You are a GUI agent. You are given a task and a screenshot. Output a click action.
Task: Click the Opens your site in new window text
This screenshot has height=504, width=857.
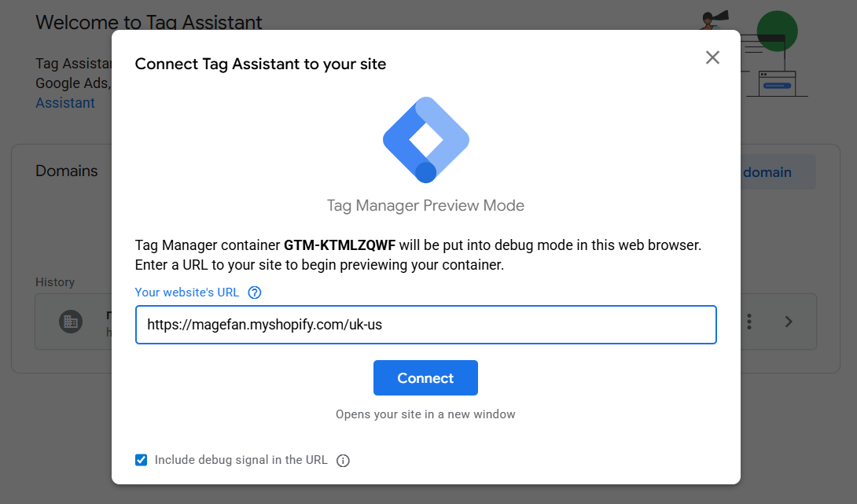(426, 414)
